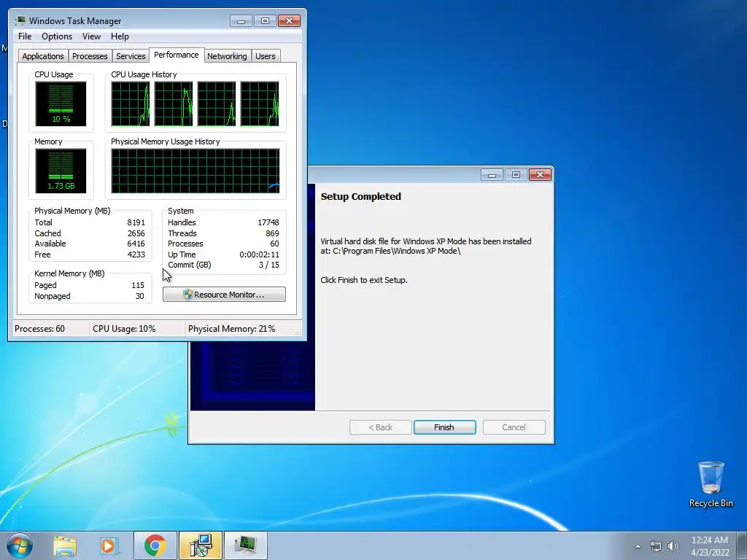Select the Performance tab
Screen dimensions: 747x560
pyautogui.click(x=177, y=55)
